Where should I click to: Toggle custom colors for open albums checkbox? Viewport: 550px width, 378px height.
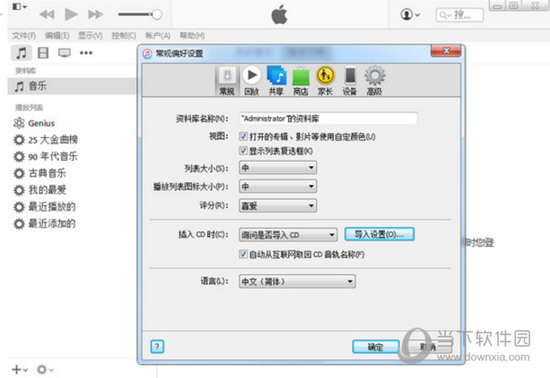click(243, 136)
